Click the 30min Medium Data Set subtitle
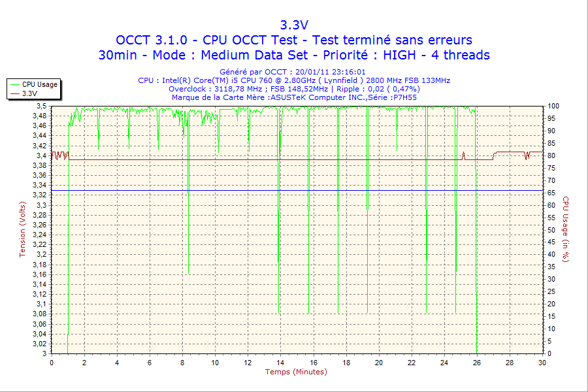 pyautogui.click(x=293, y=56)
